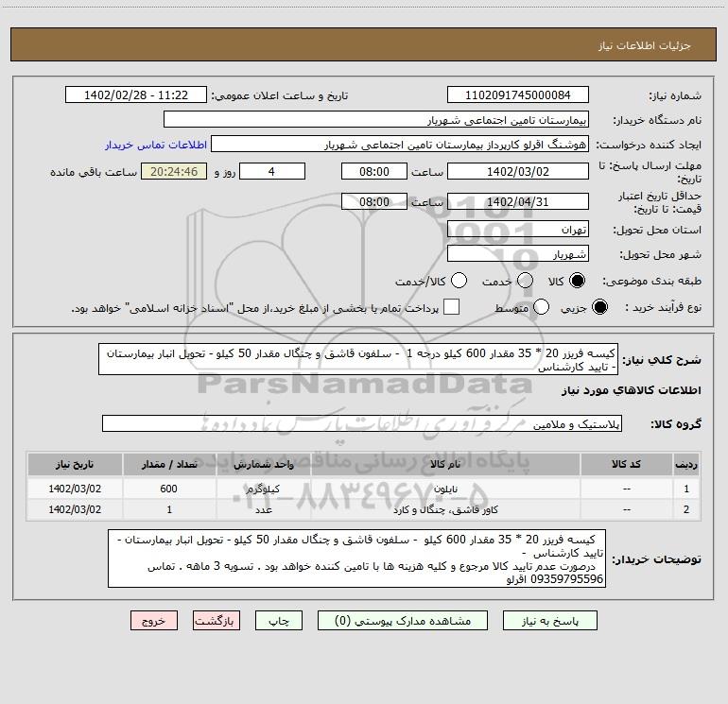The image size is (728, 704).
Task: Click the خروج exit button
Action: [154, 621]
